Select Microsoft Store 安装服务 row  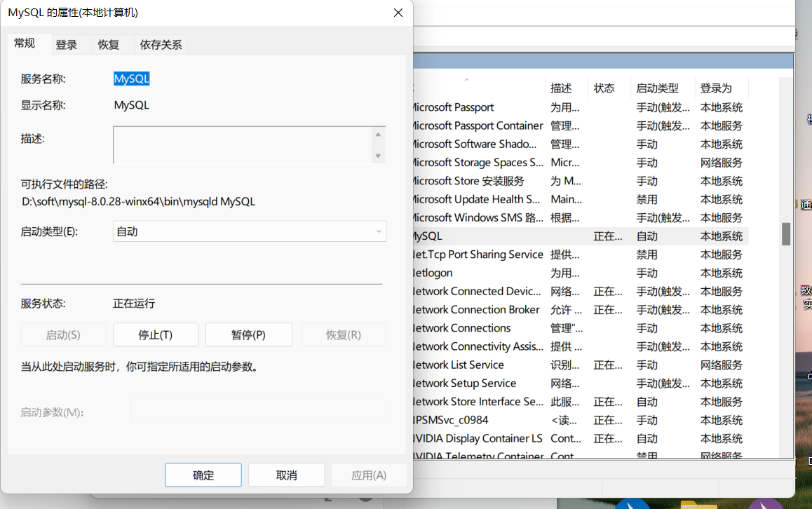[580, 181]
